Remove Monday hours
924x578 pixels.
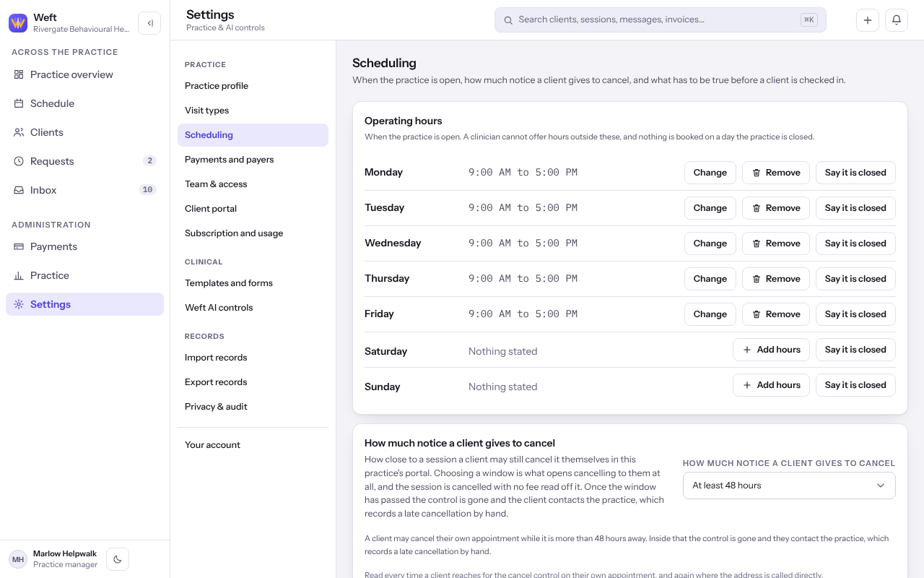[x=776, y=173]
